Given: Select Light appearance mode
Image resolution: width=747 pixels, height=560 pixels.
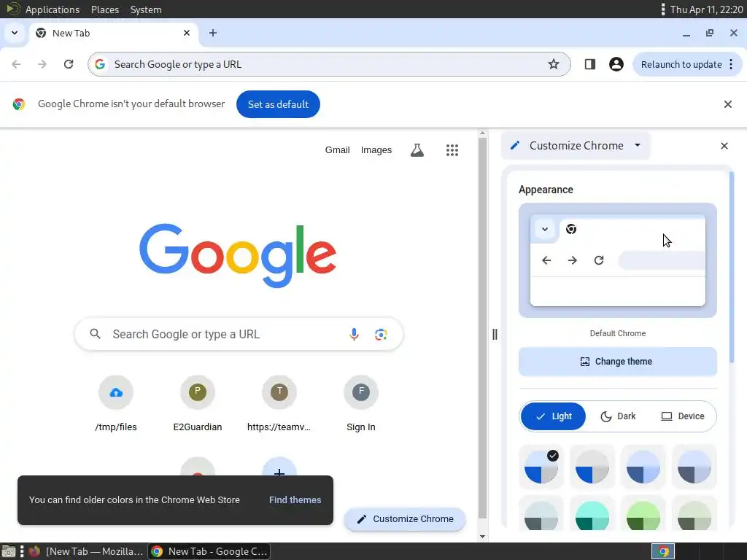Looking at the screenshot, I should pos(553,416).
